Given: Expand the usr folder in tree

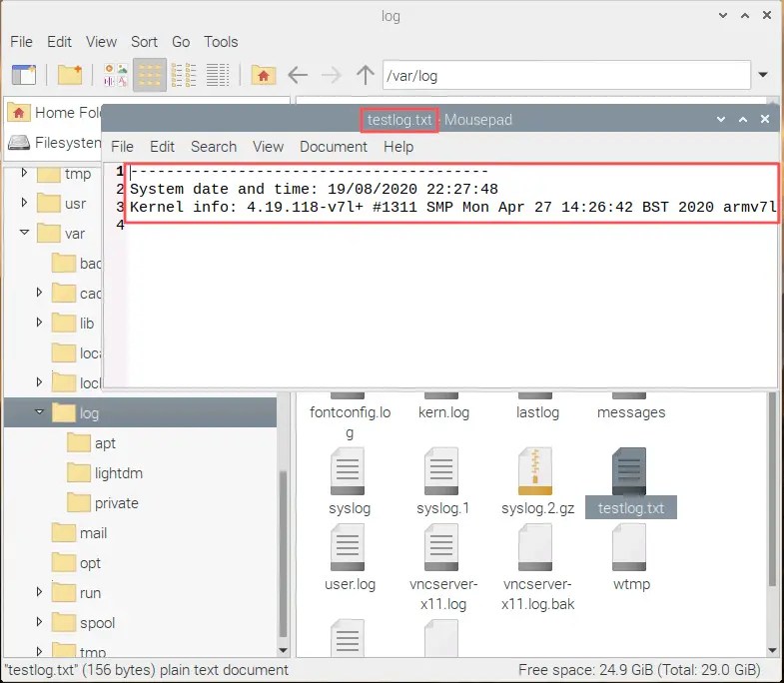Looking at the screenshot, I should (x=25, y=203).
